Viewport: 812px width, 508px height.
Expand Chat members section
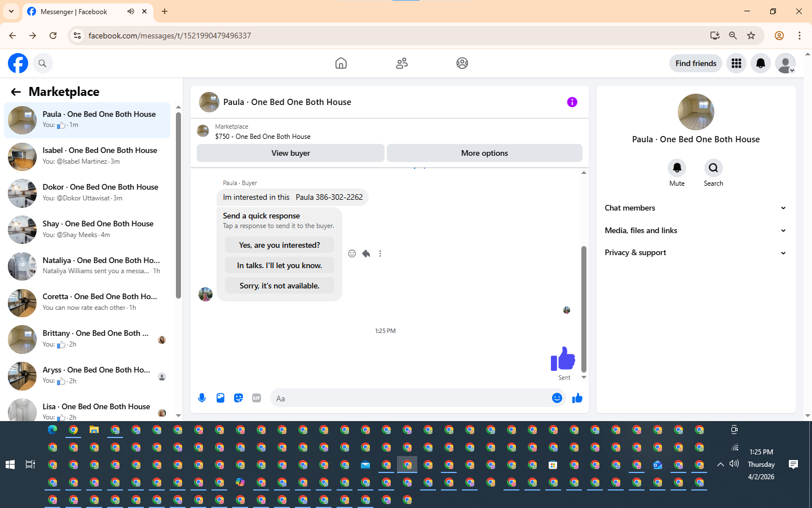pos(695,208)
